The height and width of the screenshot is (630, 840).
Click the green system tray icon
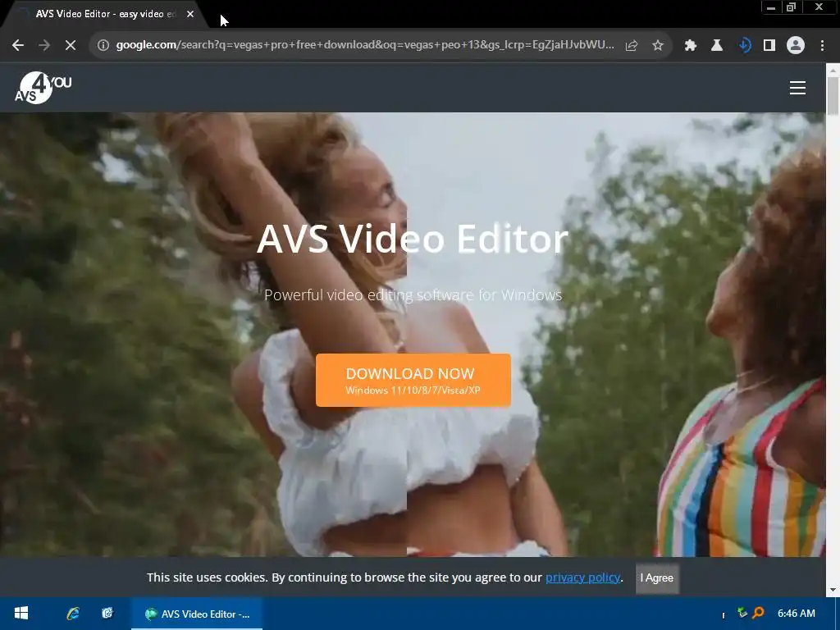[x=742, y=612]
